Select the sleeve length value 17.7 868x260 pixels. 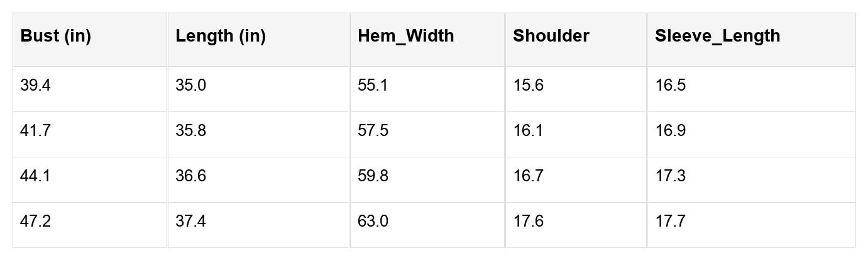pos(670,222)
